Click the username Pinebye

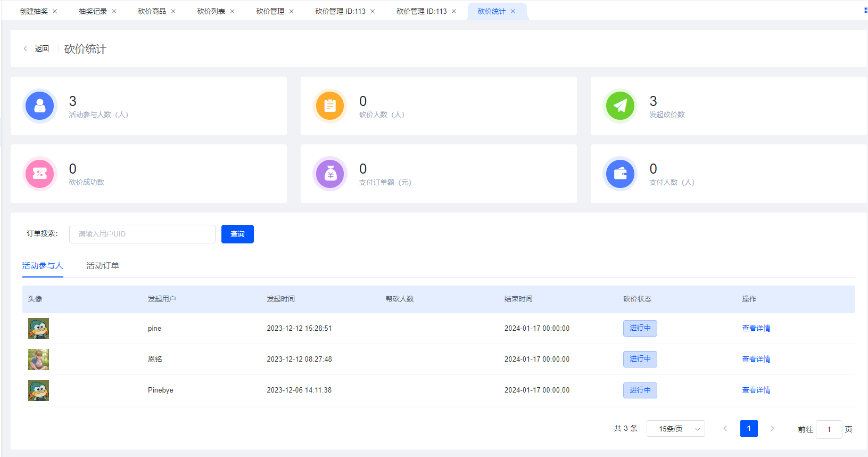point(161,390)
